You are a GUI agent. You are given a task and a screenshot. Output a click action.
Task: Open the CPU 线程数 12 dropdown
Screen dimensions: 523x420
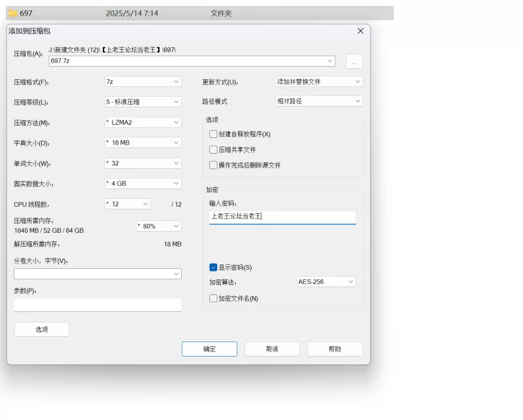pyautogui.click(x=127, y=204)
